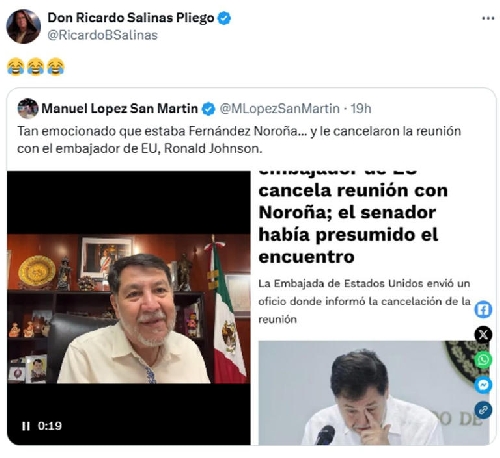Open the three-dot more options menu

click(x=488, y=18)
